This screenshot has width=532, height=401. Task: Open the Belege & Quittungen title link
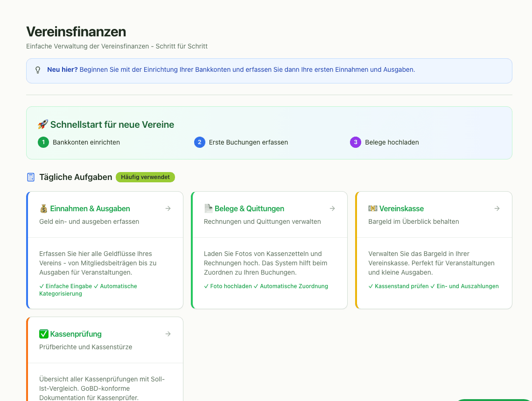click(x=249, y=209)
